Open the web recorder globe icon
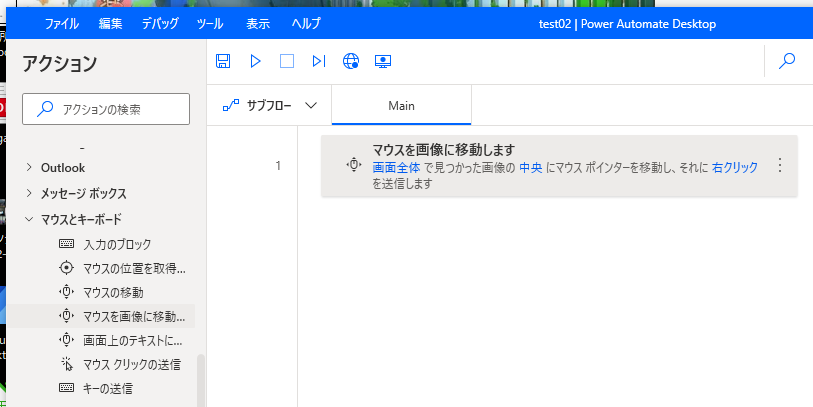 pyautogui.click(x=351, y=61)
